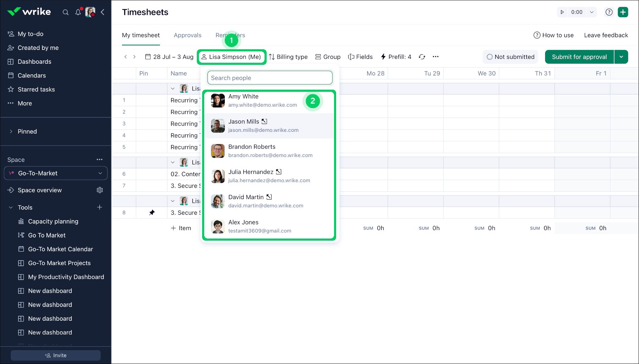Image resolution: width=639 pixels, height=364 pixels.
Task: Open the Go-To-Market space dropdown
Action: 56,173
